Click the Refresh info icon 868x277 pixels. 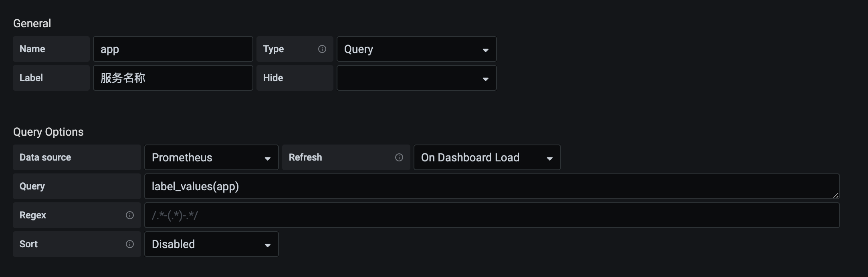pos(399,157)
